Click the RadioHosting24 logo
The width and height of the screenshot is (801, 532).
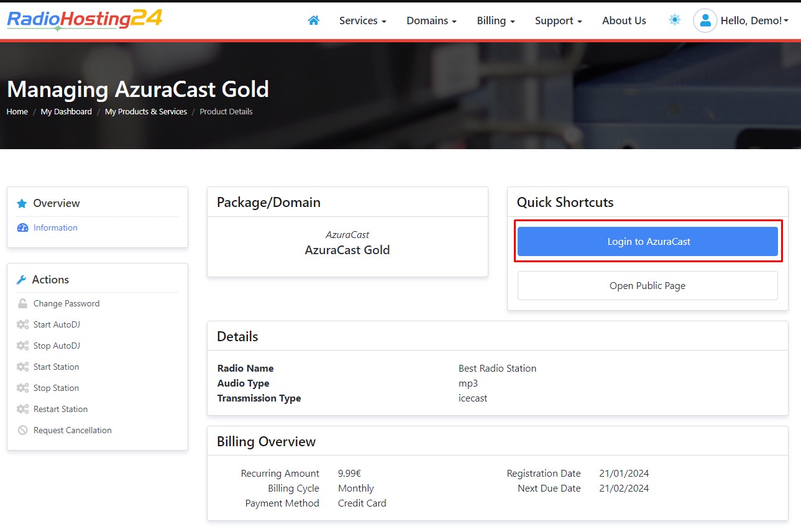pyautogui.click(x=85, y=19)
